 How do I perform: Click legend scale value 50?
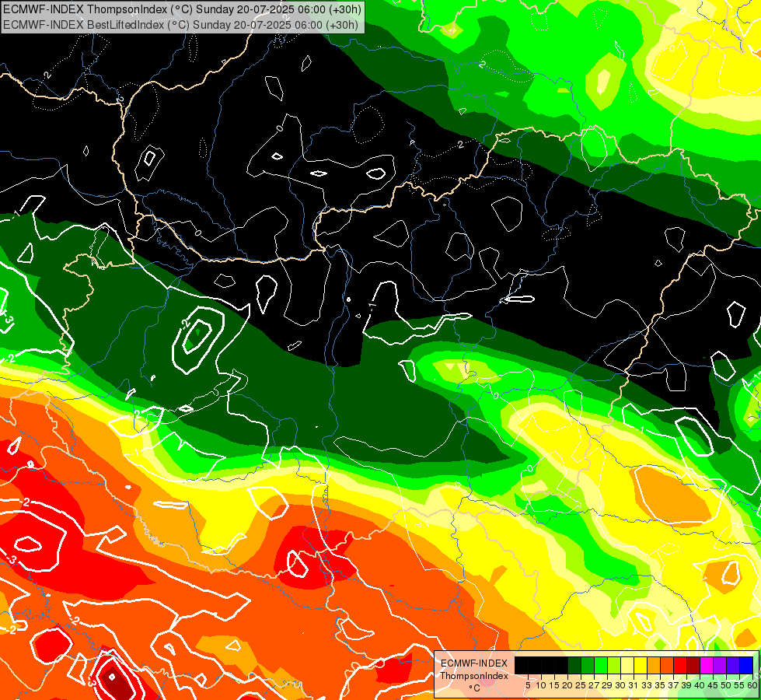[727, 685]
